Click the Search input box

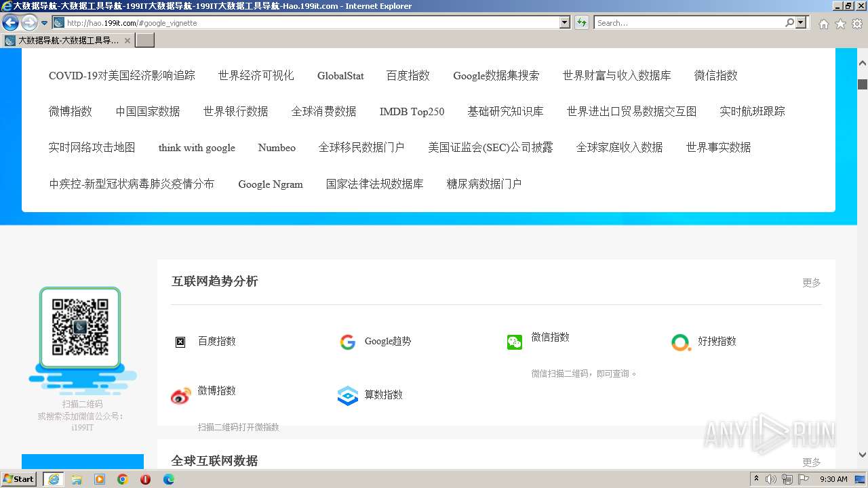tap(689, 23)
